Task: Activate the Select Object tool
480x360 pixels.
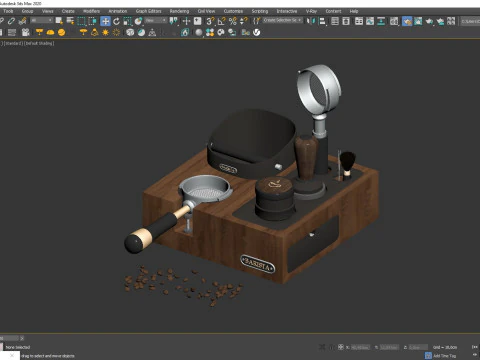Action: (x=59, y=21)
